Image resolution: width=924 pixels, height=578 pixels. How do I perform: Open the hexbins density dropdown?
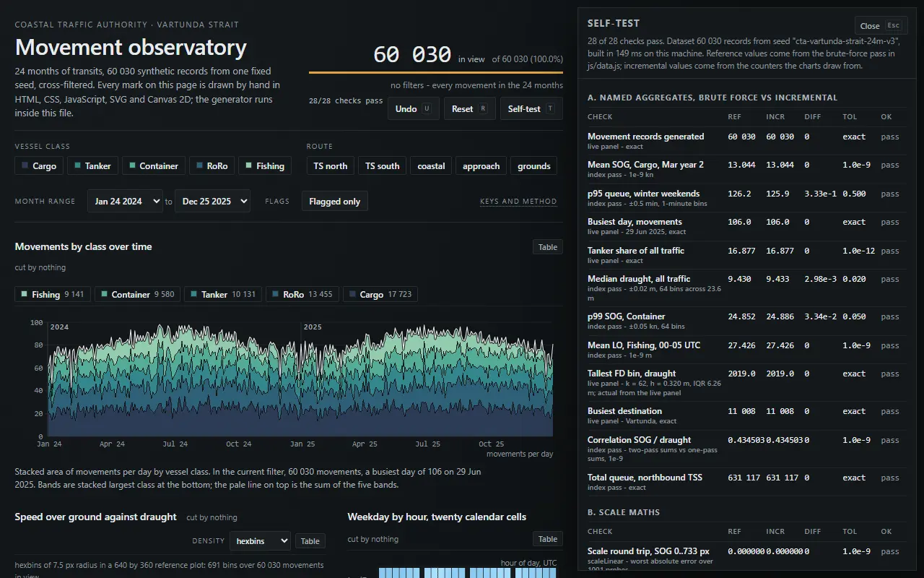(x=260, y=540)
